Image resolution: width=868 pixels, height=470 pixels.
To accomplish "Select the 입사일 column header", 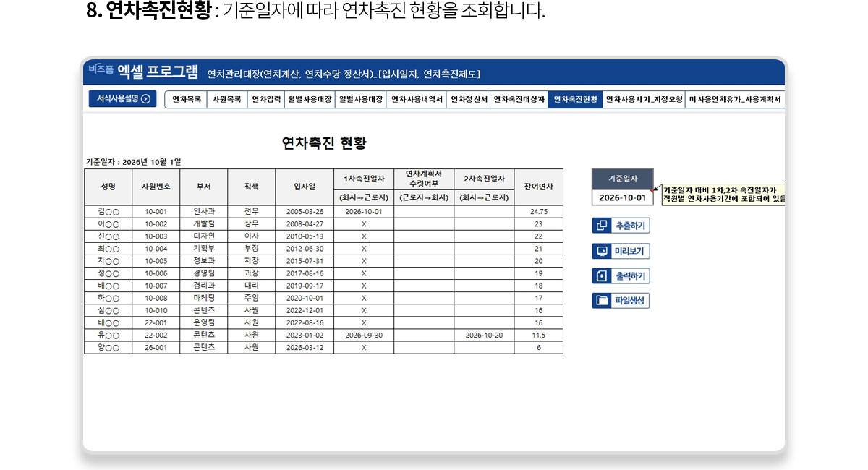I will [x=305, y=187].
